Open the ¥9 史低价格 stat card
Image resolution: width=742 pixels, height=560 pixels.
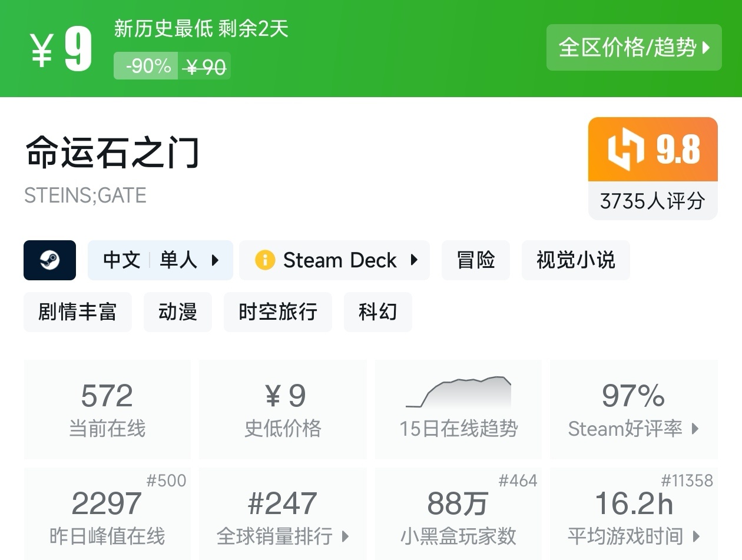pos(283,409)
